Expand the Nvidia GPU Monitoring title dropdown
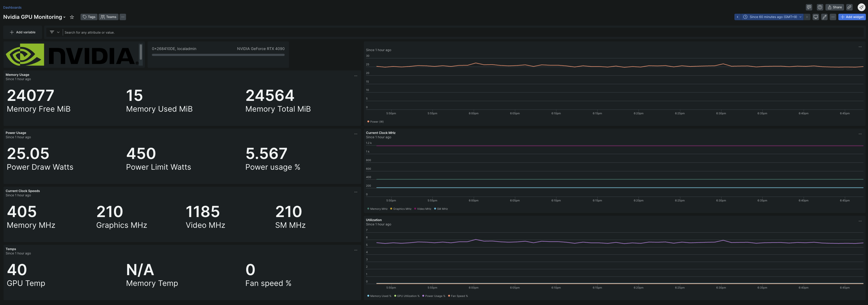 click(x=64, y=17)
